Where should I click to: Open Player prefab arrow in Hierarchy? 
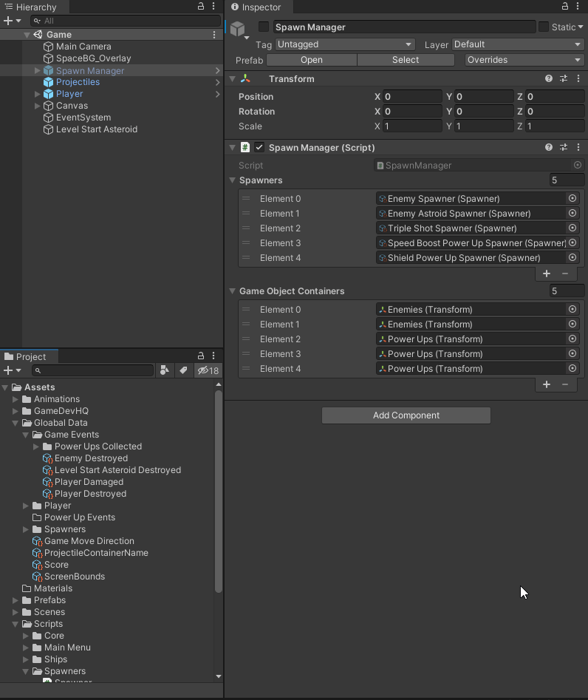tap(217, 94)
